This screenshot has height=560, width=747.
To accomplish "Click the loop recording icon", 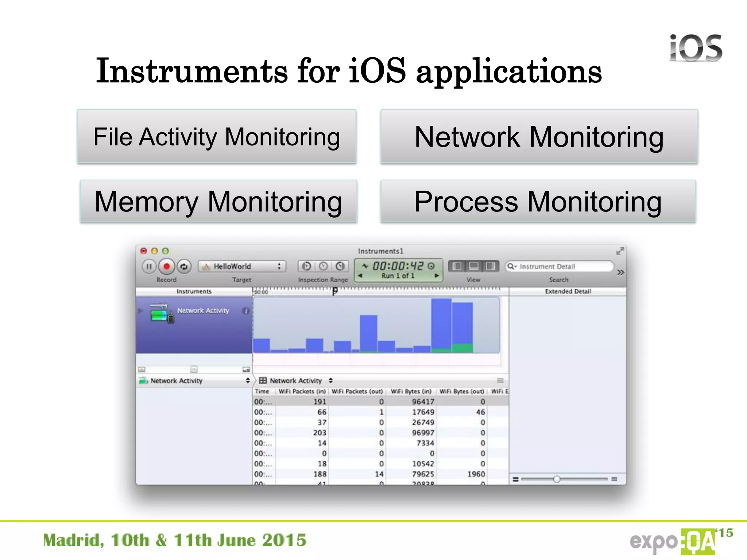I will click(x=184, y=267).
